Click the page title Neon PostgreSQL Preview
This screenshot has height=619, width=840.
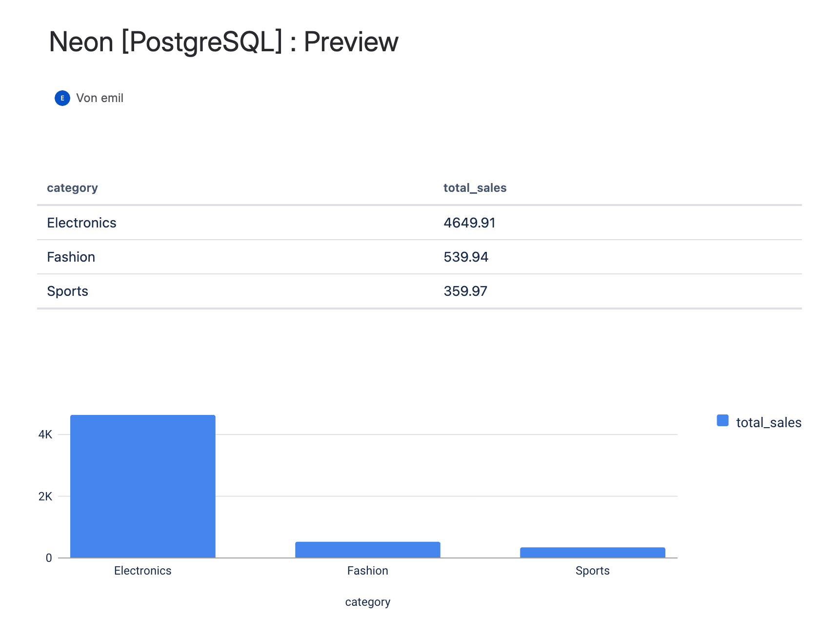point(223,42)
